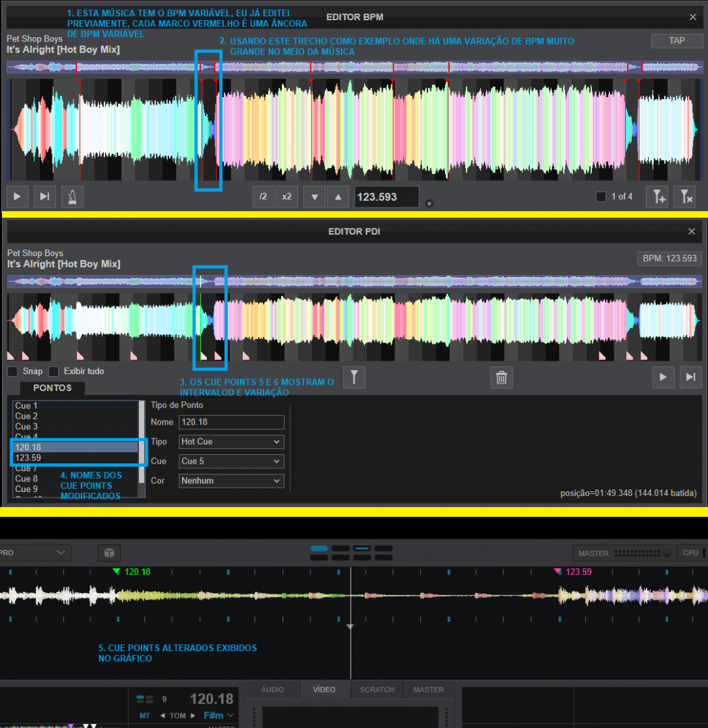Decrease BPM with the down arrow
The height and width of the screenshot is (728, 708).
[314, 196]
